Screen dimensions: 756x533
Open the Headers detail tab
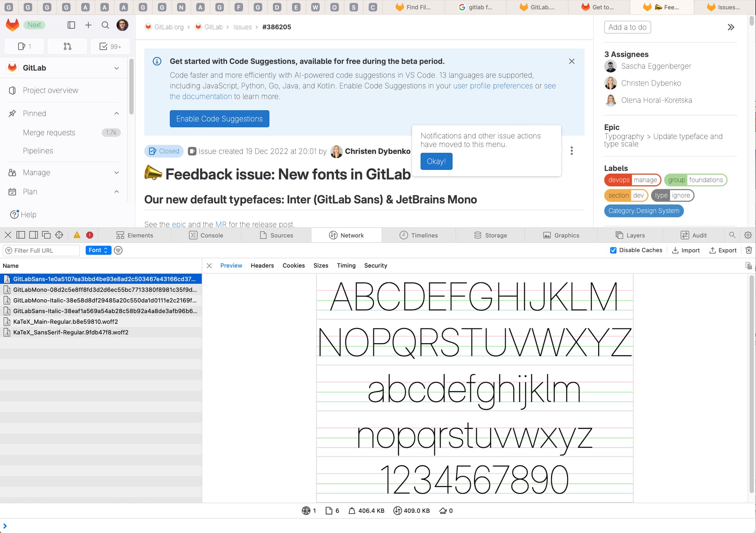(262, 266)
